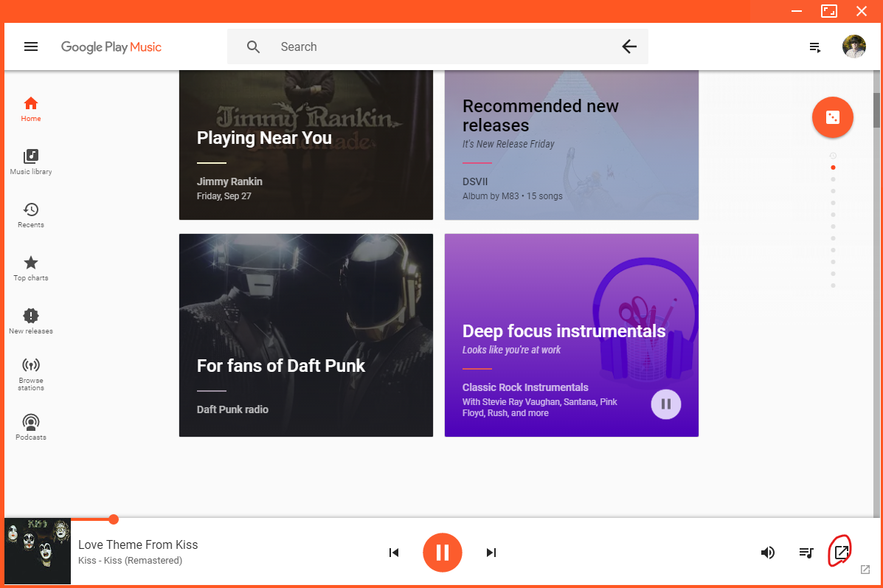Click Jimmy Rankin event text
This screenshot has width=883, height=588.
coord(229,181)
